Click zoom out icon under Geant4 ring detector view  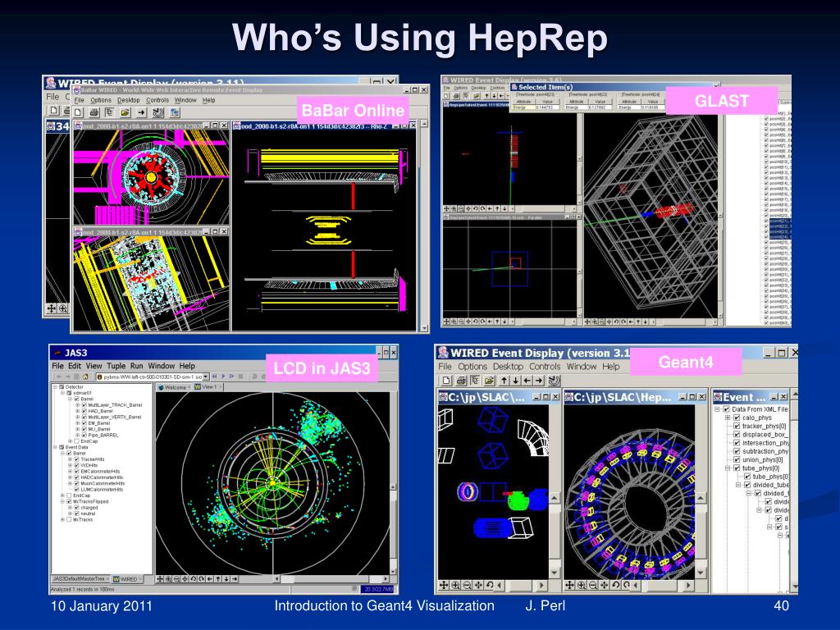(592, 586)
